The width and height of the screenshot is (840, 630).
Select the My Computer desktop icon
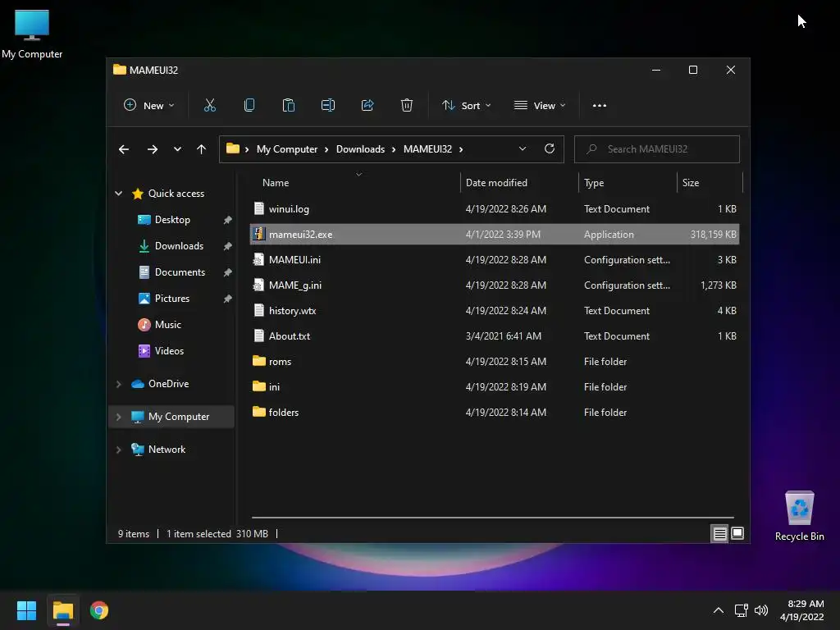coord(32,34)
